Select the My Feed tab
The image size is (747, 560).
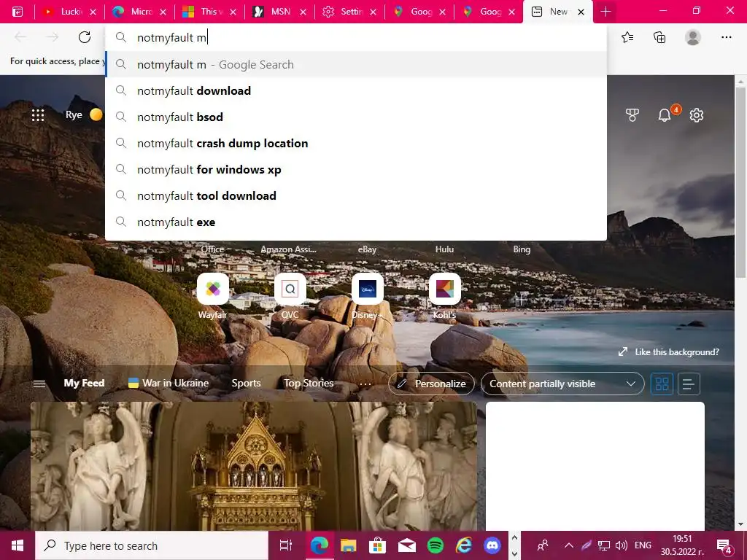[85, 384]
